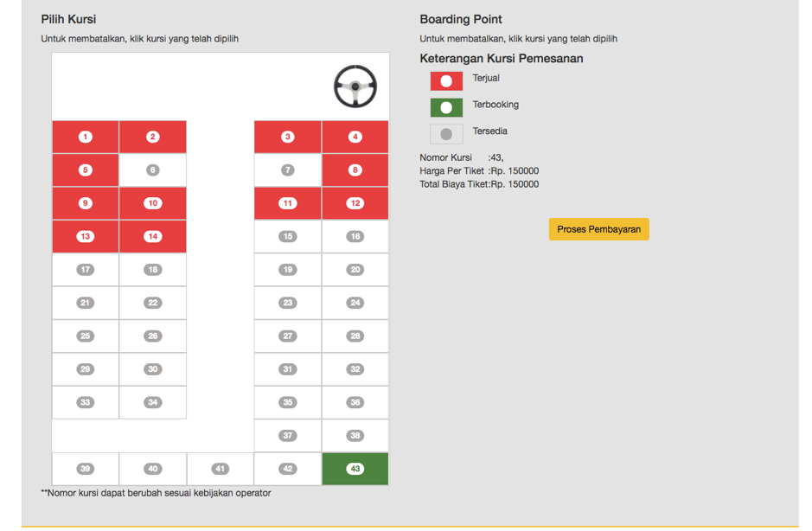Pick seat number 17
The image size is (812, 531).
tap(85, 270)
